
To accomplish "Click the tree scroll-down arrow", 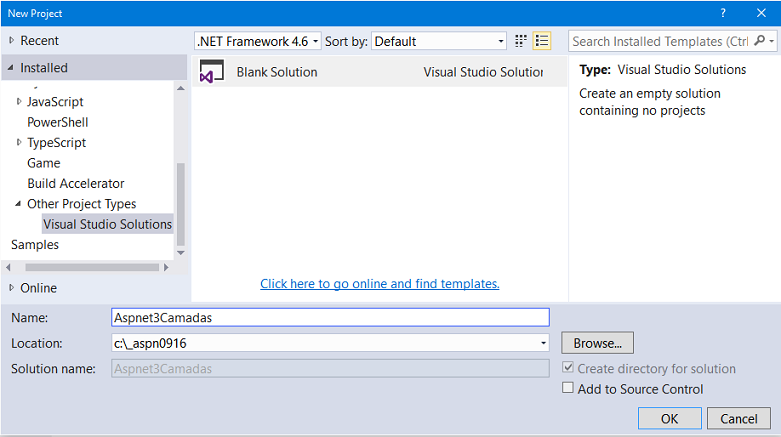I will click(181, 253).
